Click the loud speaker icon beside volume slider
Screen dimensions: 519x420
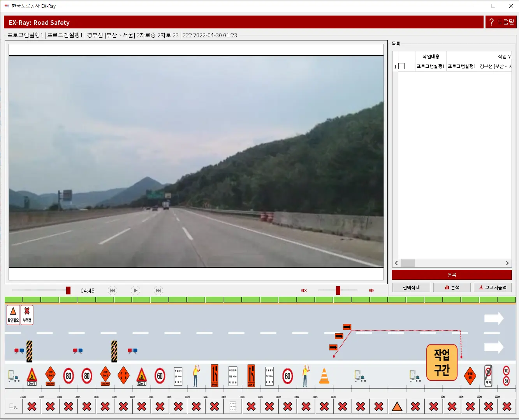click(371, 290)
